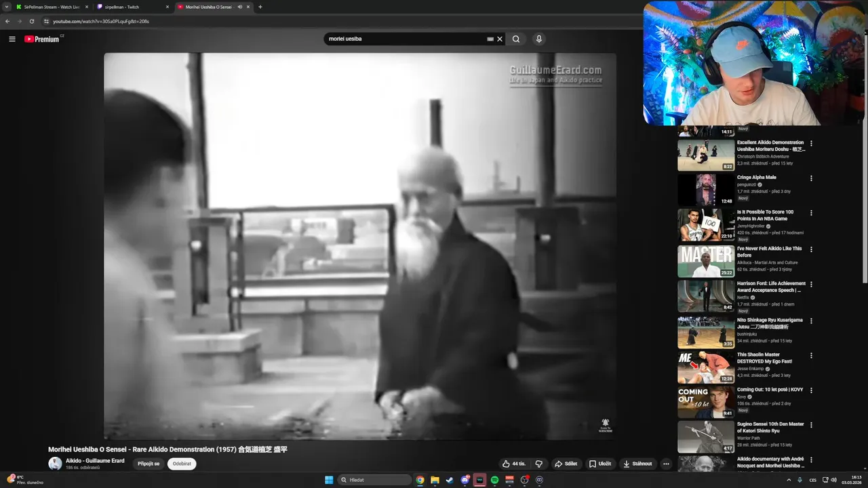Image resolution: width=868 pixels, height=488 pixels.
Task: Subscribe using the Odebírat button
Action: (182, 464)
